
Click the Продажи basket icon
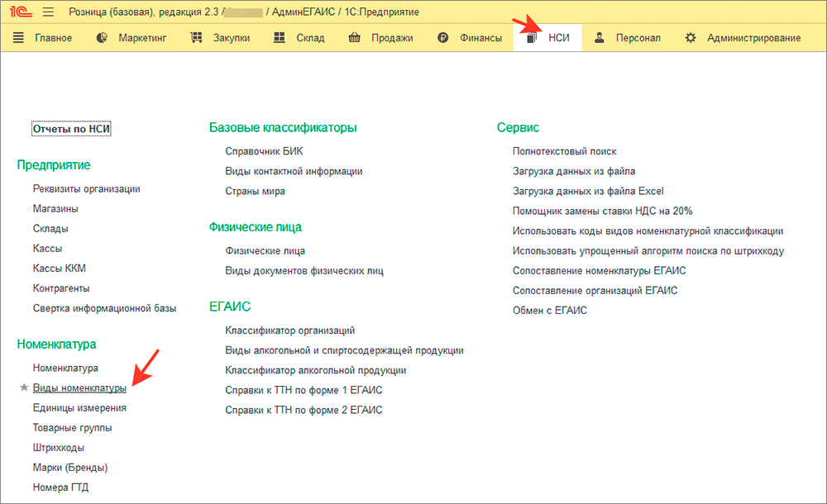(x=355, y=37)
